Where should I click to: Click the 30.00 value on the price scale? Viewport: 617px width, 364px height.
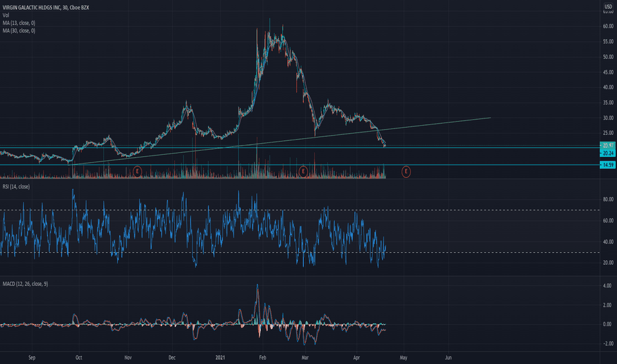pyautogui.click(x=608, y=118)
